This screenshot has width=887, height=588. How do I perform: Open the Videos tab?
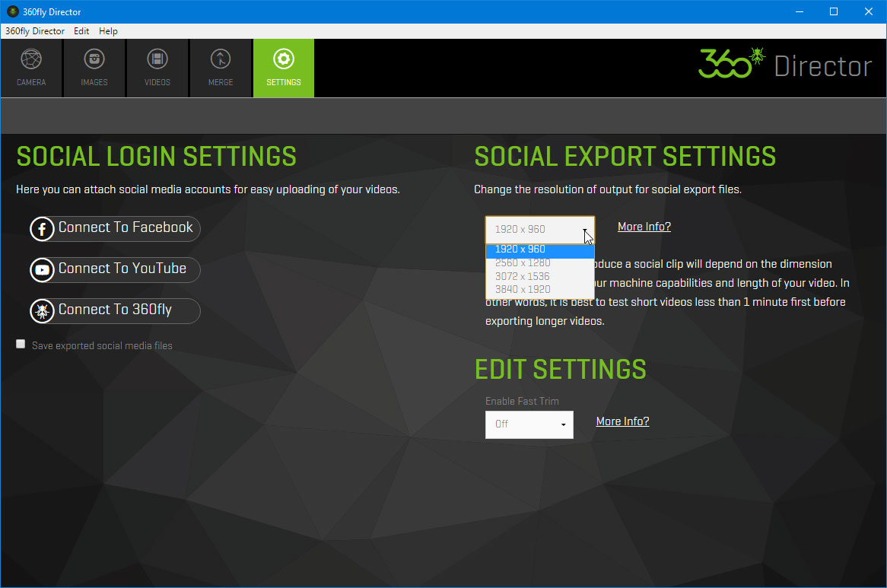click(157, 68)
